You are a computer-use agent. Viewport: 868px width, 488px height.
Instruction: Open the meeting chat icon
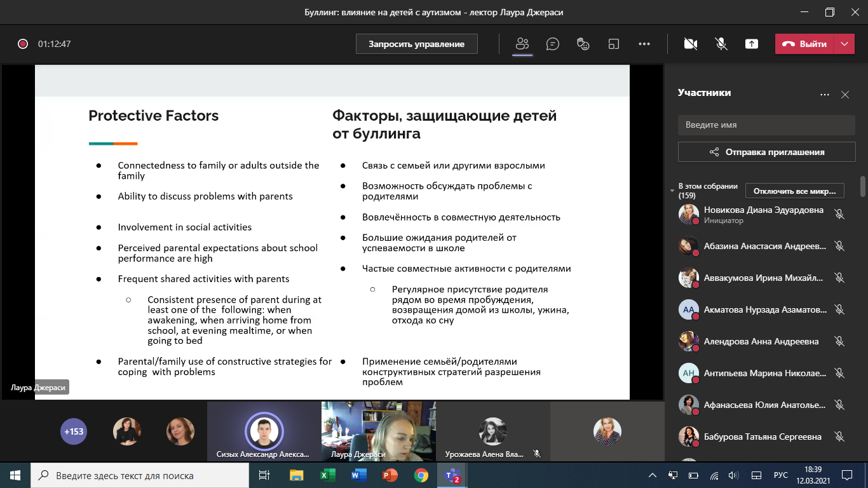(x=553, y=44)
